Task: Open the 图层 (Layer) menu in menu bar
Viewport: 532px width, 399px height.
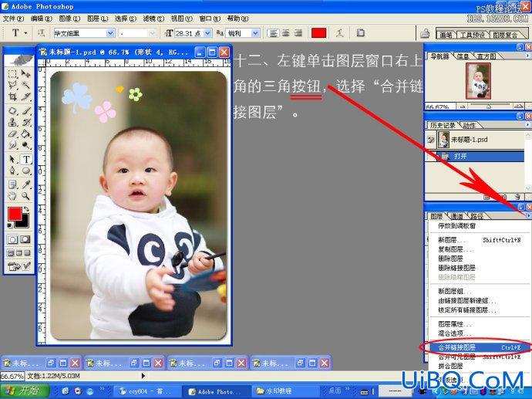Action: (98, 19)
